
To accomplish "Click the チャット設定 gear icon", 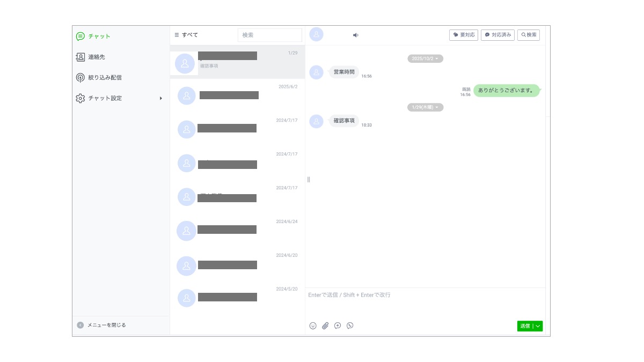I will [80, 98].
